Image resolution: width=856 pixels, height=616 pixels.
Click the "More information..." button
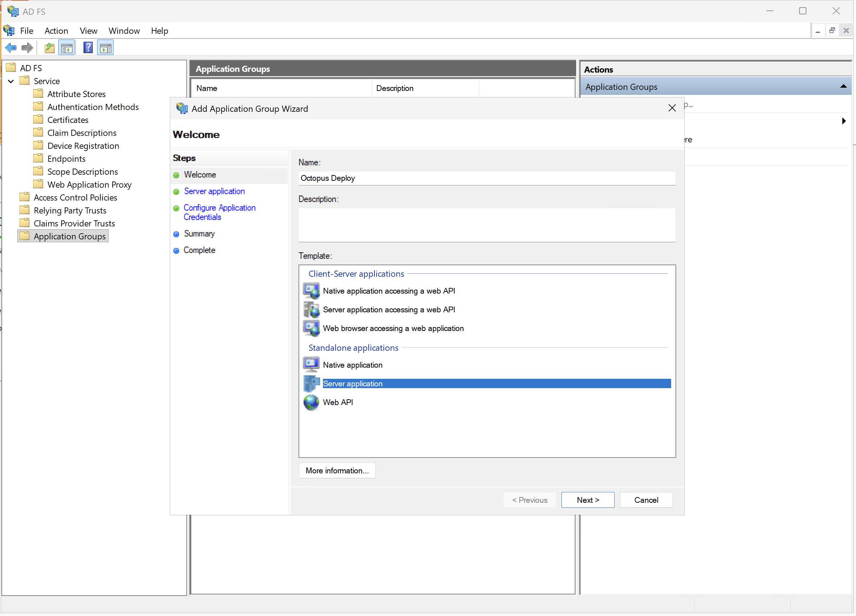pos(337,470)
